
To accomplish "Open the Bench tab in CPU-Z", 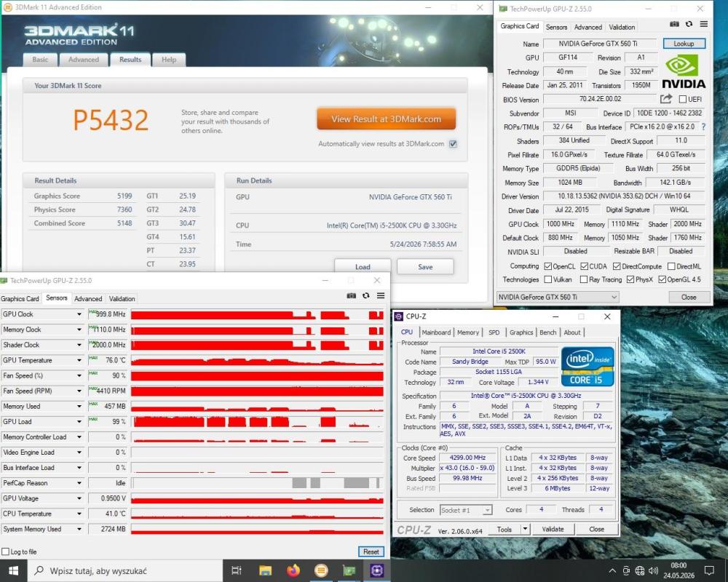I will 548,332.
